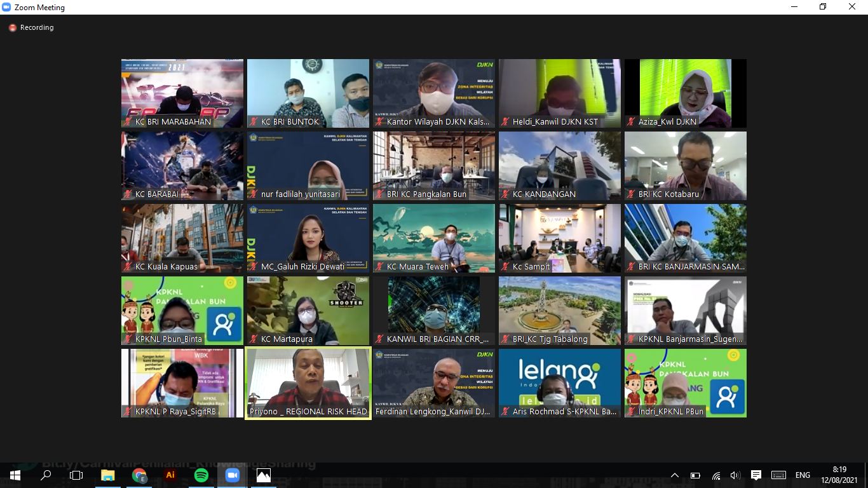Switch to Zoom taskbar icon
This screenshot has width=868, height=488.
(x=233, y=475)
